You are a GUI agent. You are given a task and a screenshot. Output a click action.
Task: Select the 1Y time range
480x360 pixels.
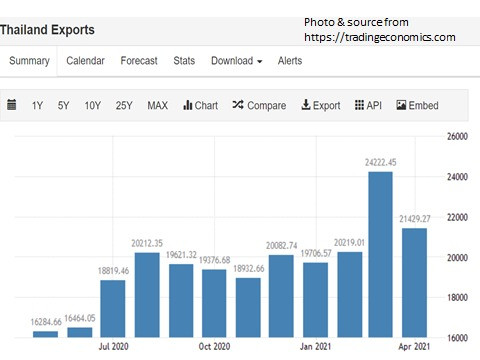coord(37,106)
